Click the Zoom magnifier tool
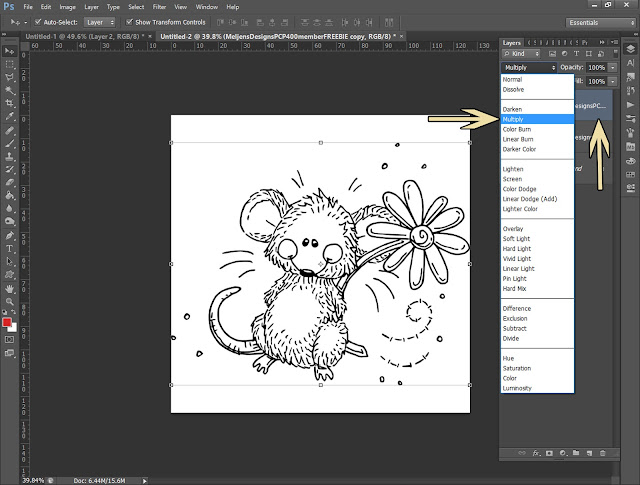Screen dimensions: 640x485 [x=9, y=300]
